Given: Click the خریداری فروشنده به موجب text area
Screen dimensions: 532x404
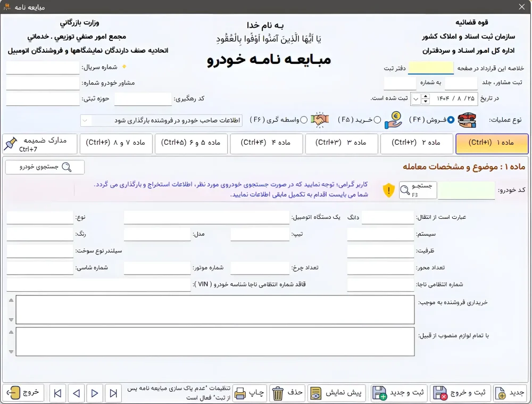Looking at the screenshot, I should click(x=215, y=310).
